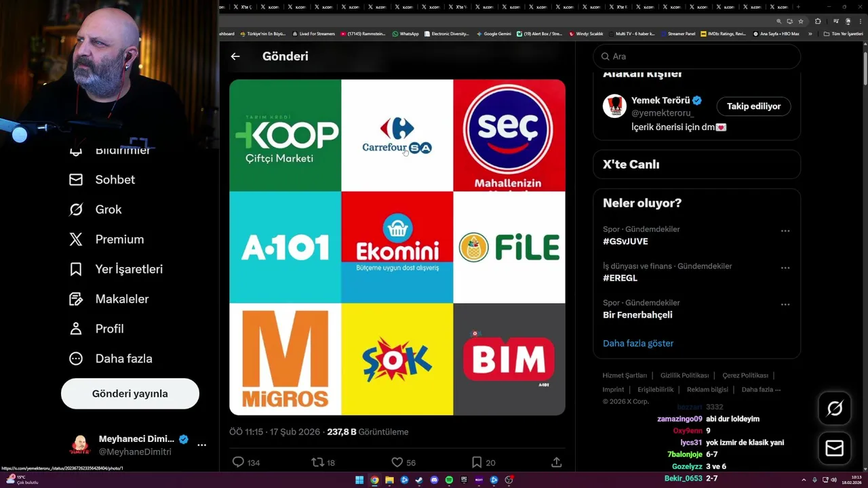Open the Migros logo tile

tap(285, 359)
